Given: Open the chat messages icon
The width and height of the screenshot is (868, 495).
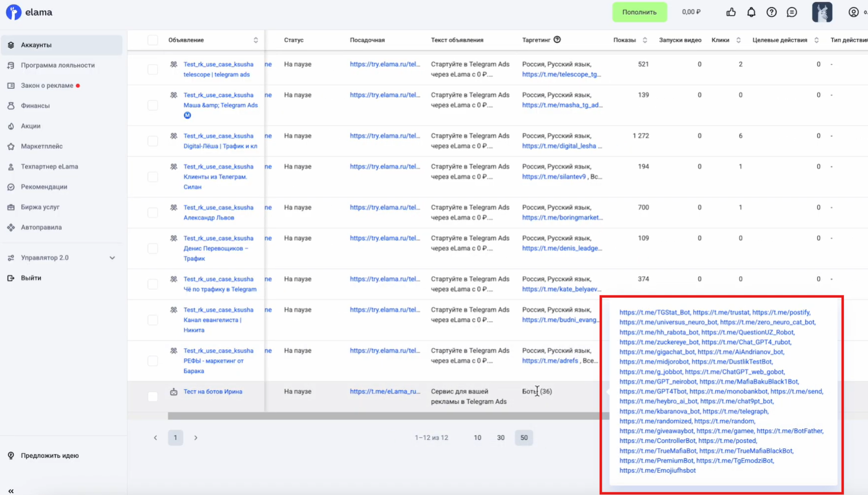Looking at the screenshot, I should pos(791,12).
